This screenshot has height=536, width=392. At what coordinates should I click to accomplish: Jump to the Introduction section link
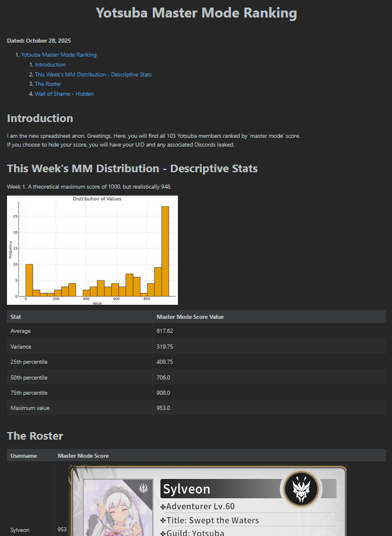tap(50, 65)
